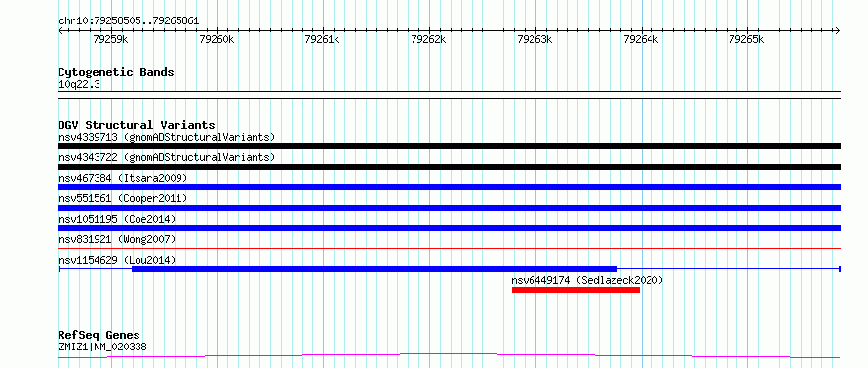Click the ruler's right end arrow
Screen dimensions: 868x368
pos(837,30)
